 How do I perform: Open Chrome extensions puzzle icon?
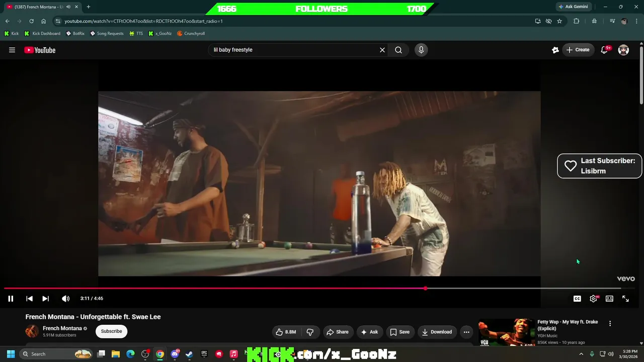tap(577, 21)
